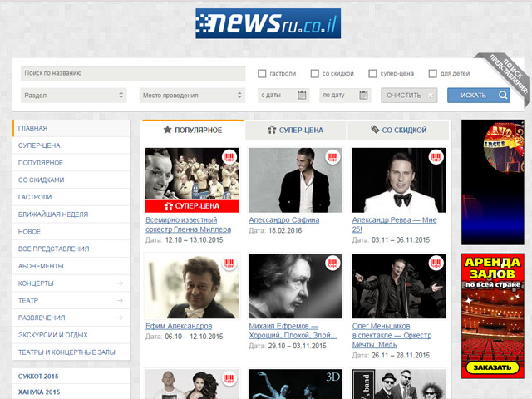Viewport: 532px width, 399px height.
Task: Open 'Михаил Ефремов — Хороший, Плохой, Злой' link
Action: pos(293,331)
